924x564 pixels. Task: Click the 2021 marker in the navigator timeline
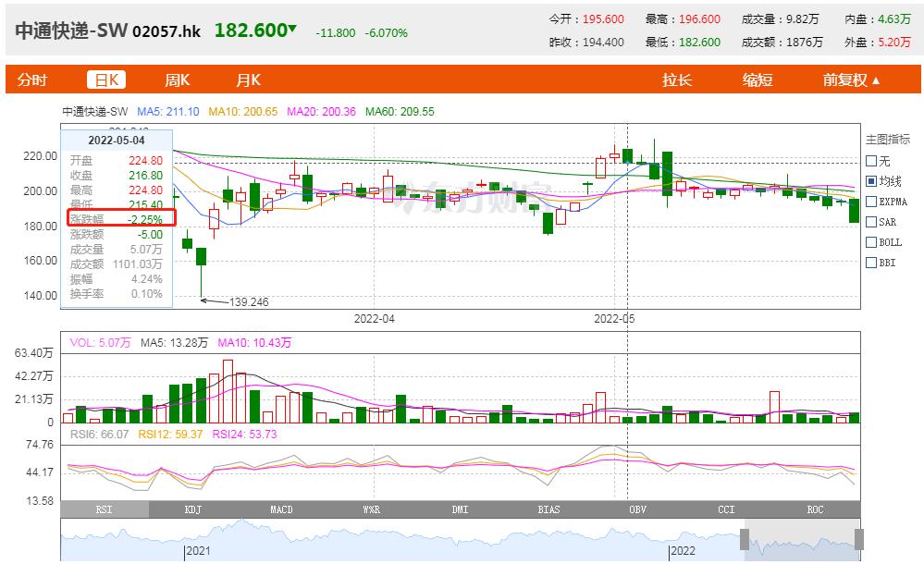click(x=198, y=551)
